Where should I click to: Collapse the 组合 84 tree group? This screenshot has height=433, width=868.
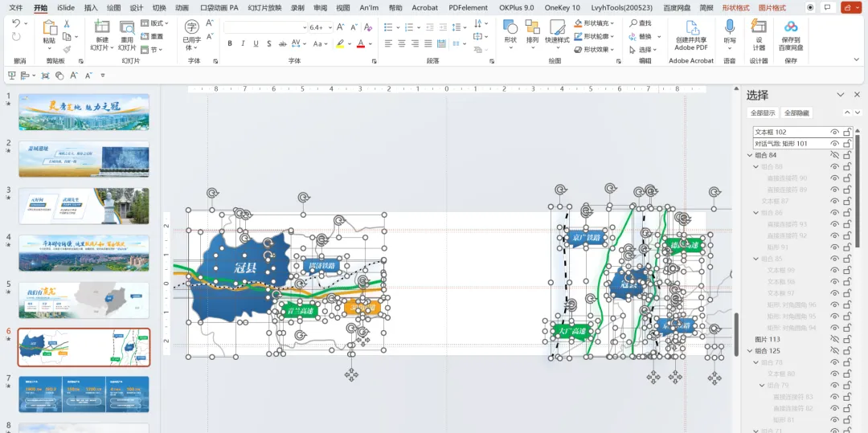pos(750,155)
